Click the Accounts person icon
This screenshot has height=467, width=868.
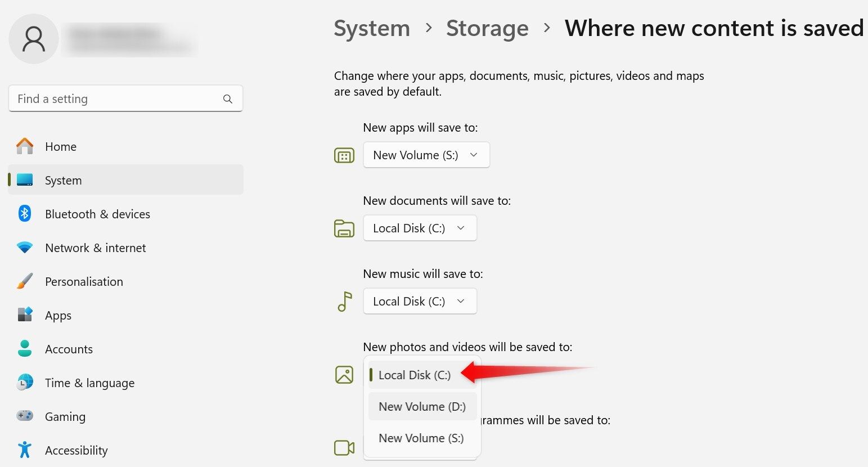point(25,349)
